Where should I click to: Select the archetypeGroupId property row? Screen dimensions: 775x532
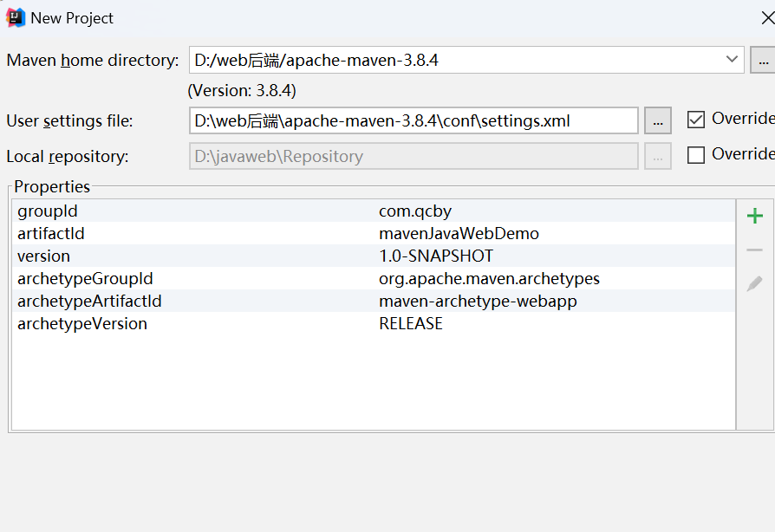374,278
